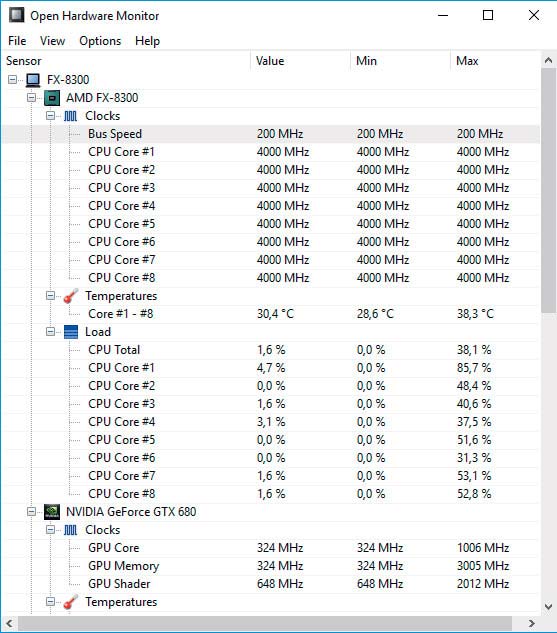Collapse the NVIDIA GeForce GTX 680 node
Image resolution: width=557 pixels, height=633 pixels.
[x=31, y=511]
